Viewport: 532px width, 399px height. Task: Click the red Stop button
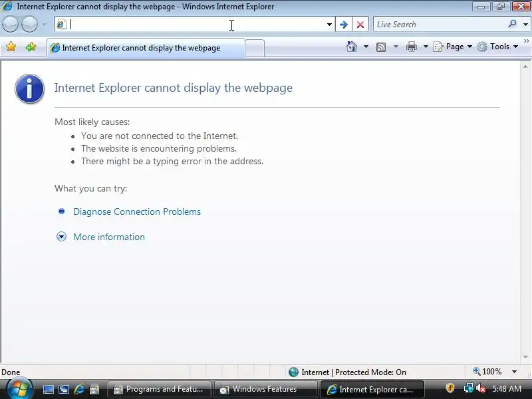[360, 25]
